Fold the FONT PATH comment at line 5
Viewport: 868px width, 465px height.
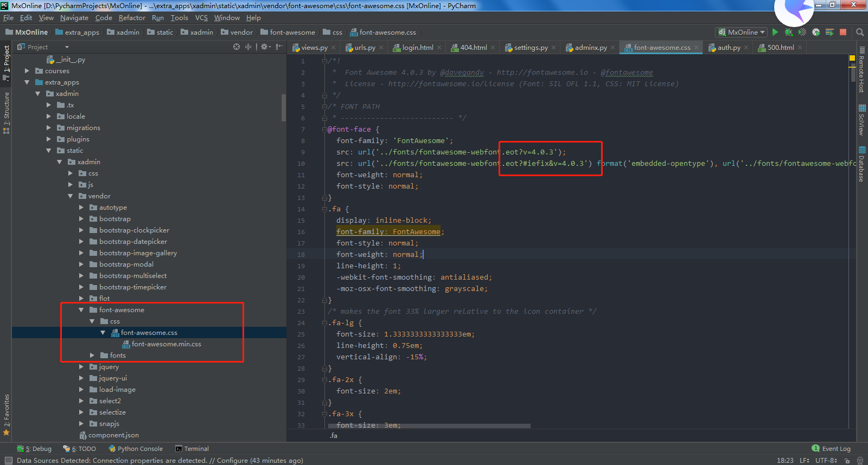(x=324, y=107)
